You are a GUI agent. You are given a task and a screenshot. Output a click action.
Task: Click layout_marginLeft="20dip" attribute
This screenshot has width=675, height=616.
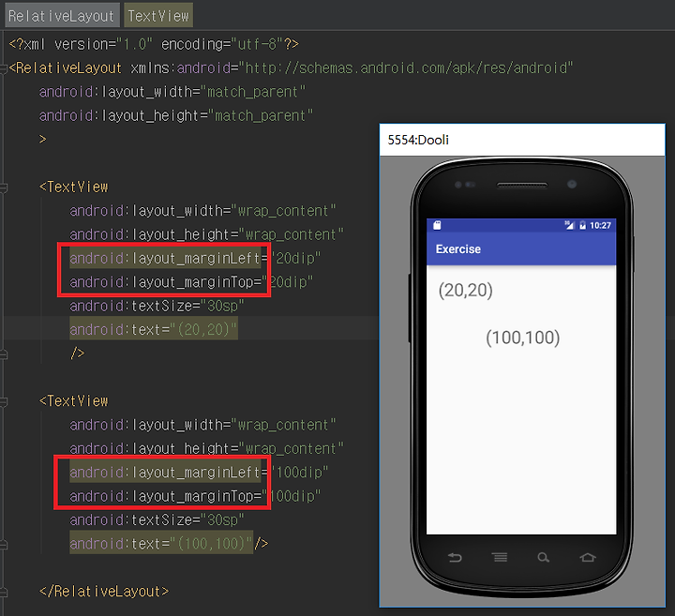click(x=195, y=258)
